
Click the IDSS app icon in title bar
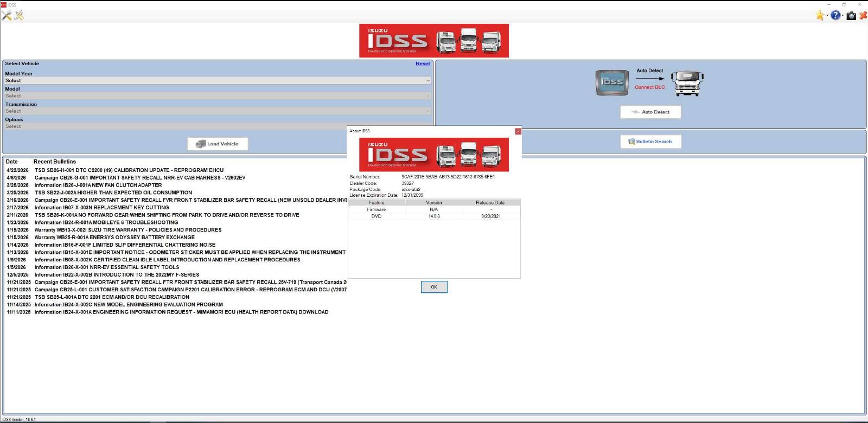tap(3, 4)
